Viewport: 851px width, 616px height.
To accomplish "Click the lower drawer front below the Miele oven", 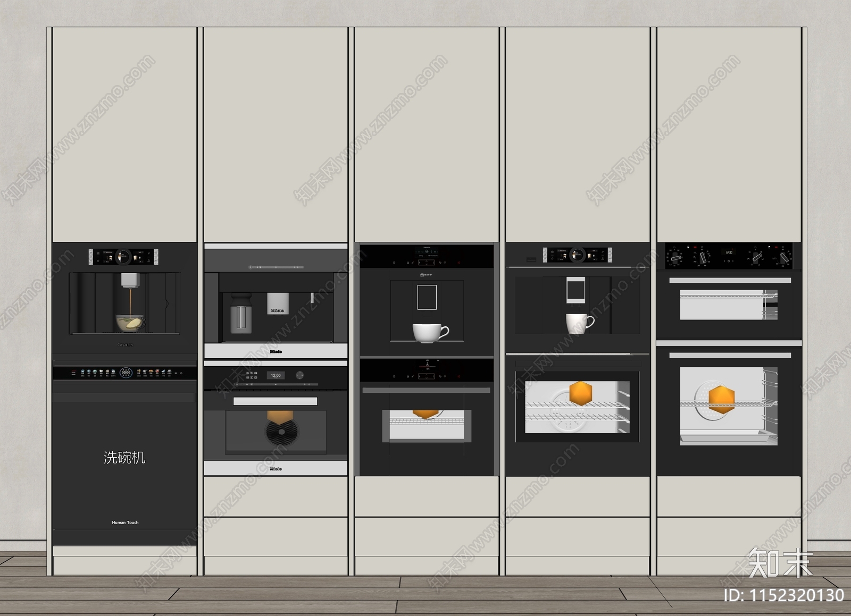I will pyautogui.click(x=276, y=537).
